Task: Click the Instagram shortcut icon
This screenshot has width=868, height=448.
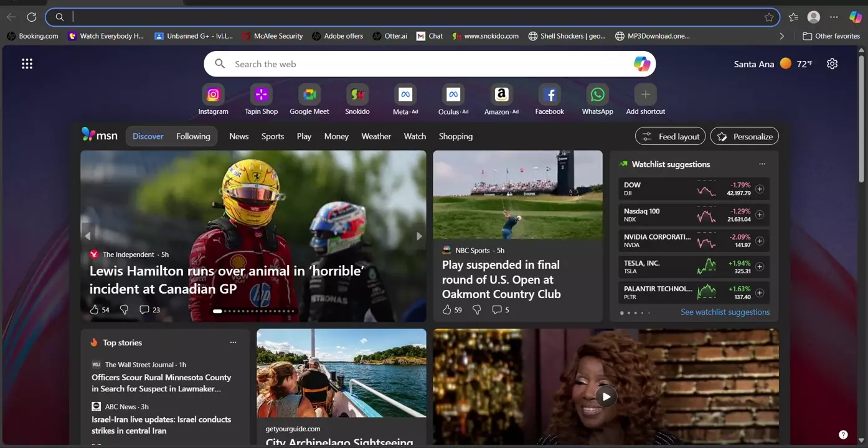Action: click(x=213, y=95)
